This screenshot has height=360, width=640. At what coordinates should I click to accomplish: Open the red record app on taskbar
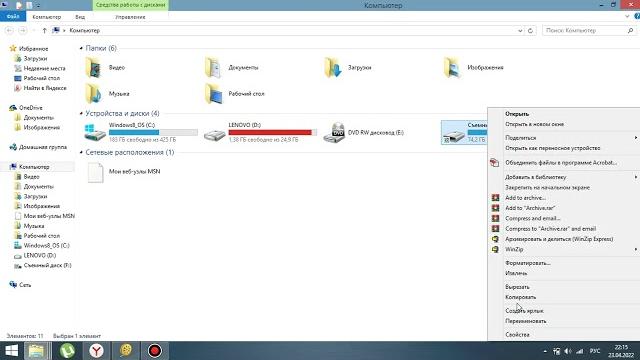tap(155, 351)
